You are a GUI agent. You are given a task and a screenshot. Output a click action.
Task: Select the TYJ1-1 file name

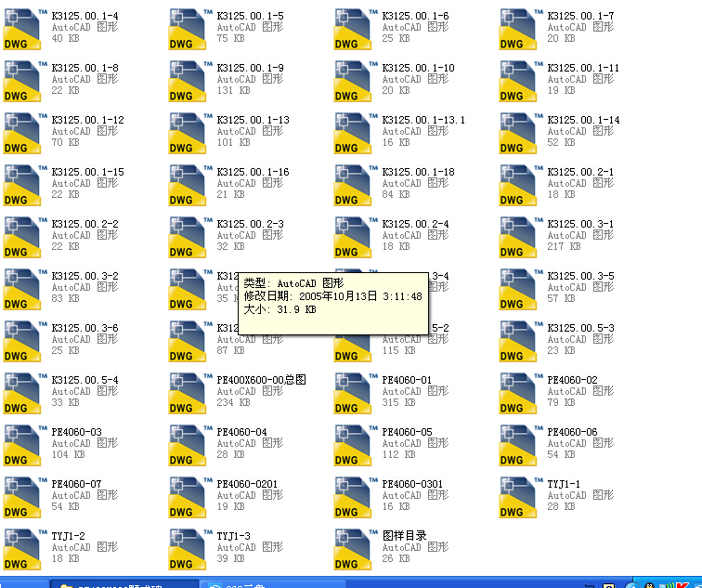click(x=564, y=484)
